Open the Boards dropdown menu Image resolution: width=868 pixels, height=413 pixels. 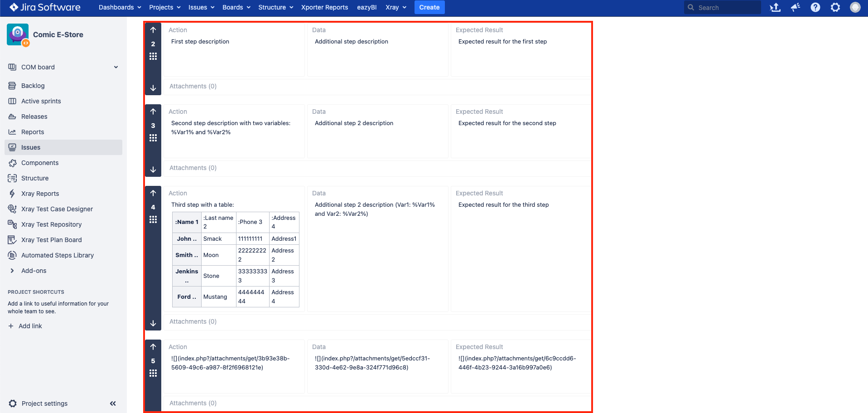236,7
